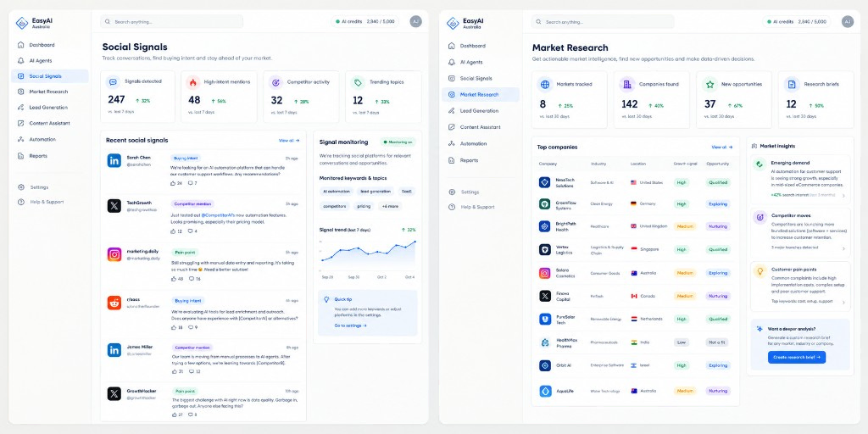Select the Trending topics tag icon
868x434 pixels.
pos(358,82)
